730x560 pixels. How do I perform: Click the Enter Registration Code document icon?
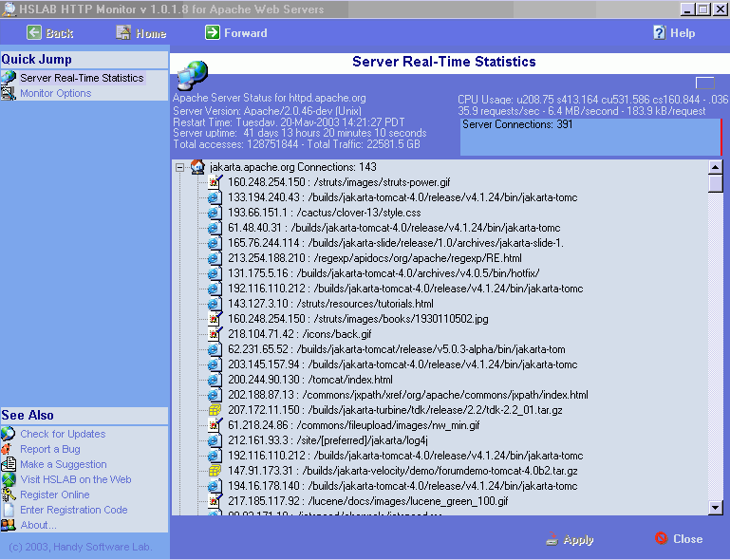coord(9,510)
